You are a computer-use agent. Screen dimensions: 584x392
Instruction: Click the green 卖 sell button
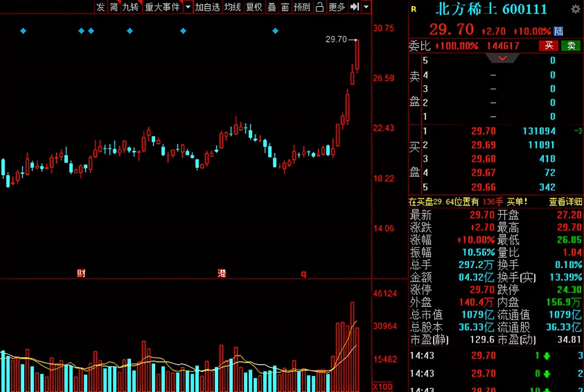[571, 46]
